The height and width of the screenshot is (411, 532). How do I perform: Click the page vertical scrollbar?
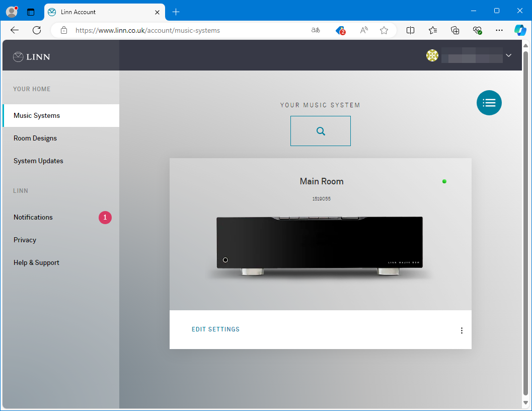[525, 224]
